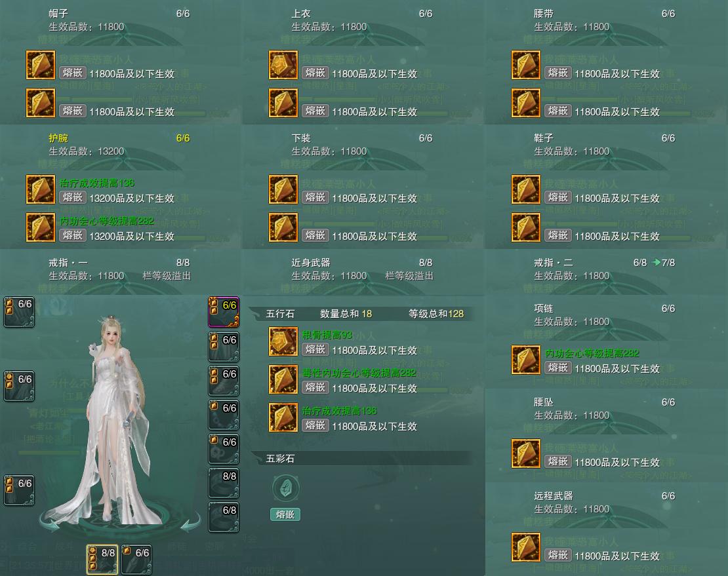
Task: Open the 五彩石 section header
Action: click(x=362, y=459)
